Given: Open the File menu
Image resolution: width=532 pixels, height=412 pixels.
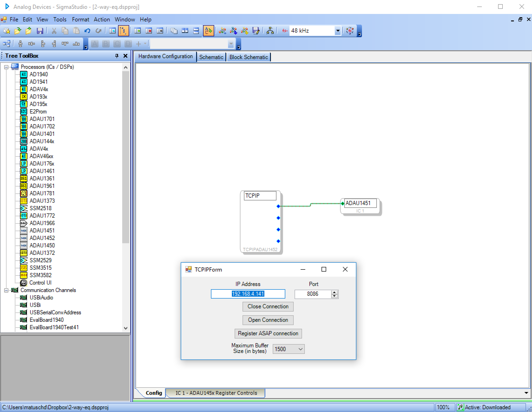Looking at the screenshot, I should tap(14, 20).
